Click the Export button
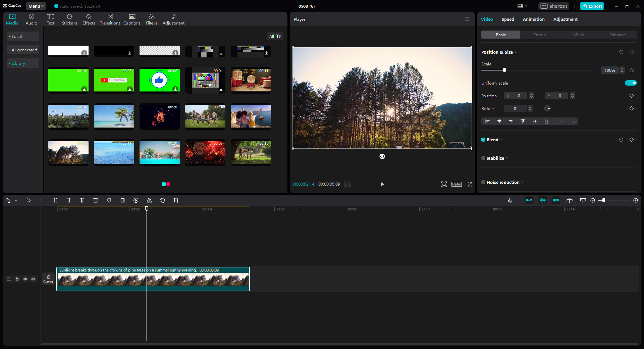Image resolution: width=644 pixels, height=349 pixels. 592,6
